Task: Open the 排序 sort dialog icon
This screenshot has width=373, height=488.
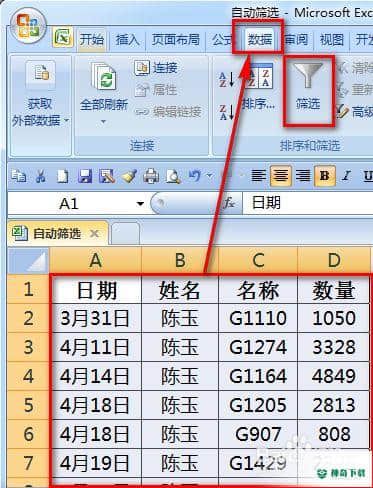Action: point(259,87)
